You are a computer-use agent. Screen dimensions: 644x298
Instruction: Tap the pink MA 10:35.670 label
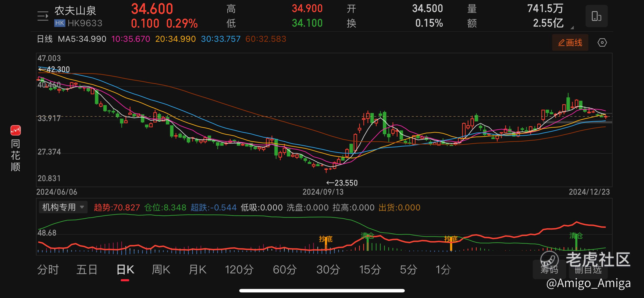(131, 39)
